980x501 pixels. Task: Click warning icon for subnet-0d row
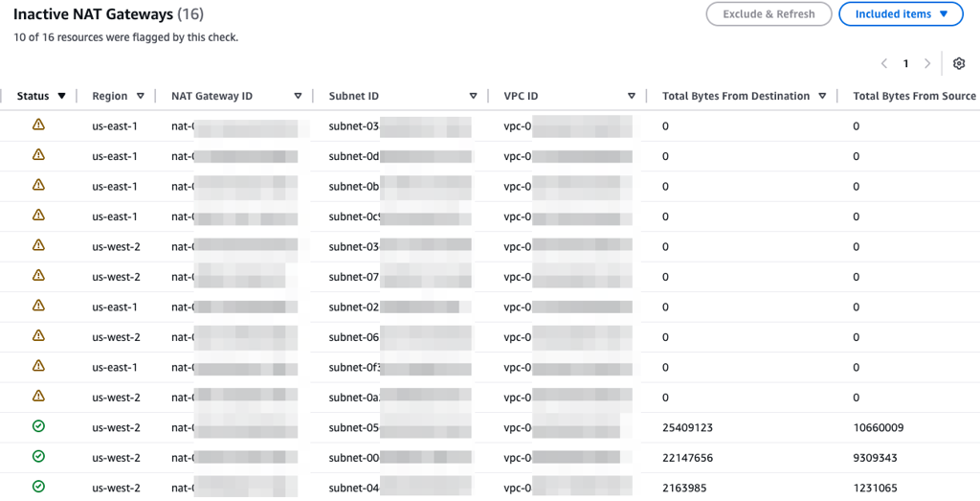(x=38, y=154)
